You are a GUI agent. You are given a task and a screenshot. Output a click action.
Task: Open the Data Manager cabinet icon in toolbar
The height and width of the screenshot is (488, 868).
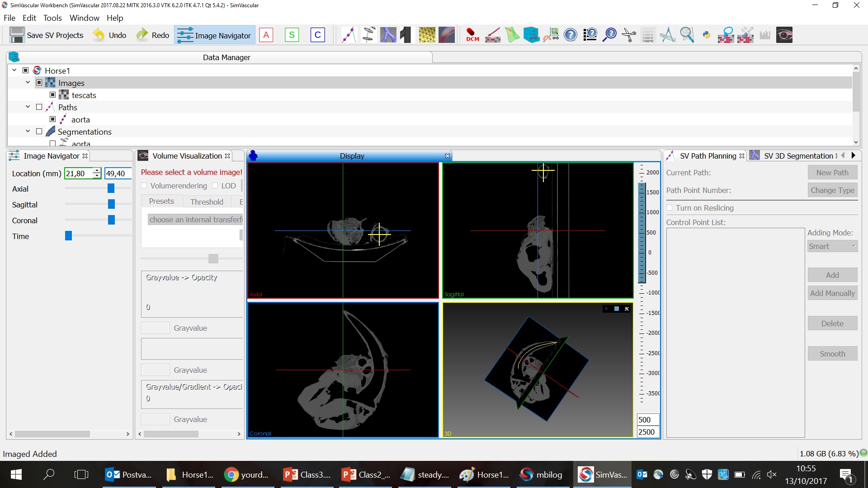531,35
